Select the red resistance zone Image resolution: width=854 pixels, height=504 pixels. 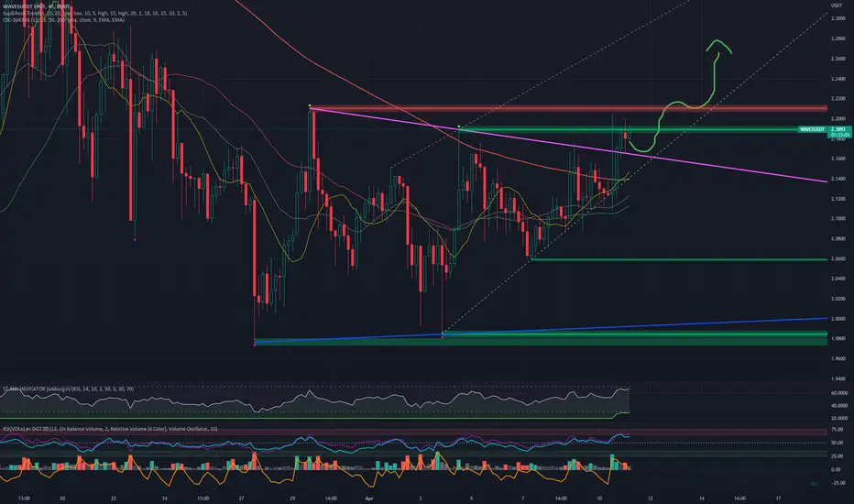(569, 108)
